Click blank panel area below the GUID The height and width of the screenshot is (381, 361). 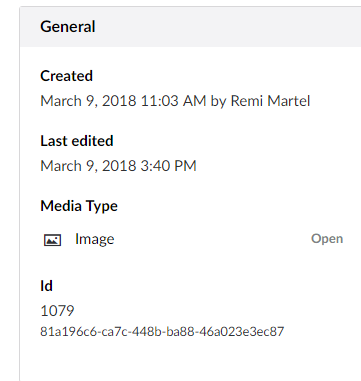pos(190,362)
